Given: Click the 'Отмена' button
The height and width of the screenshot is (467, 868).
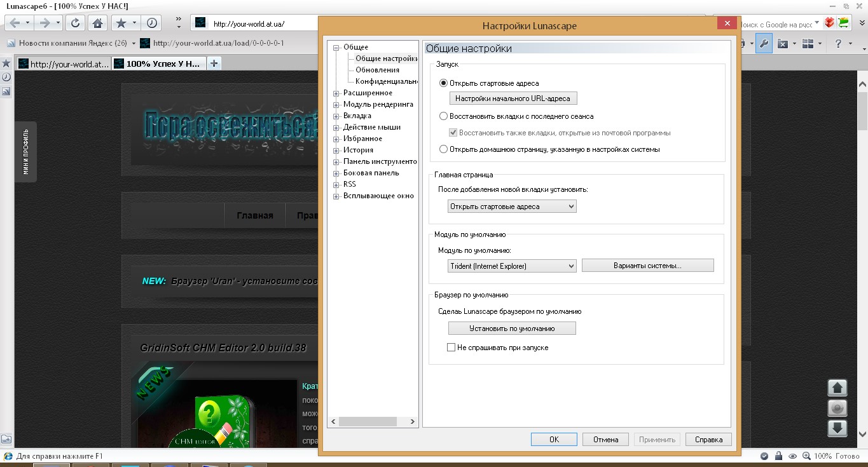Looking at the screenshot, I should [605, 440].
